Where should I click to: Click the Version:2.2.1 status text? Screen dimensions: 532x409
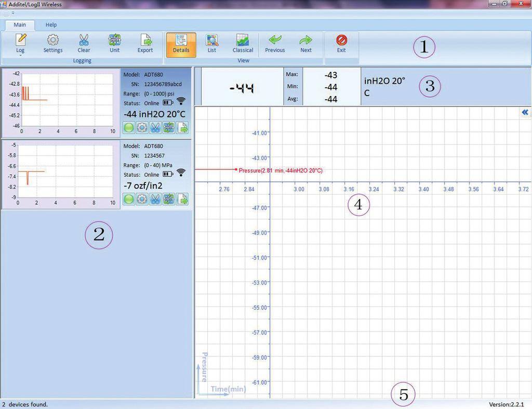[x=506, y=404]
